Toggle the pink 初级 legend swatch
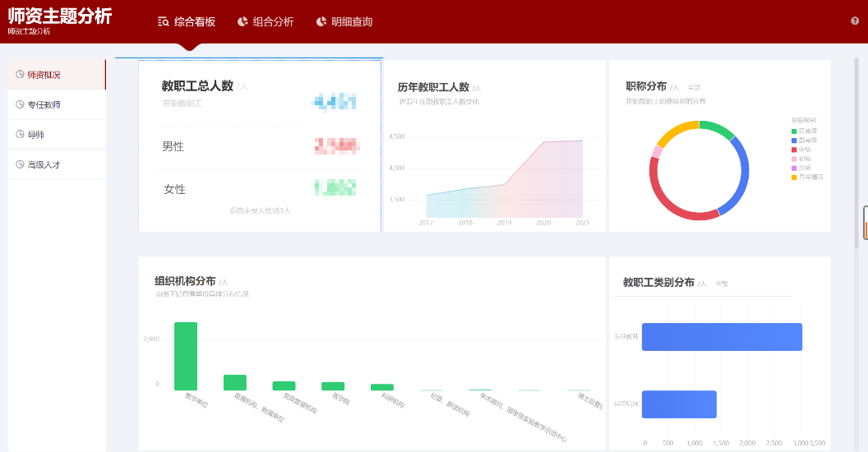Screen dimensions: 868x452 [x=794, y=159]
